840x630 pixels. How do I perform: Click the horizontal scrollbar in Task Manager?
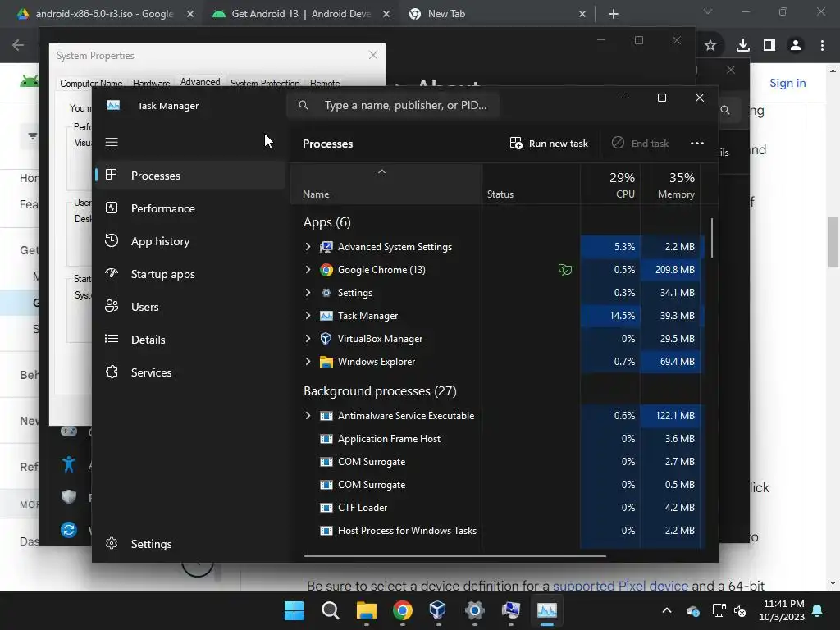(454, 556)
